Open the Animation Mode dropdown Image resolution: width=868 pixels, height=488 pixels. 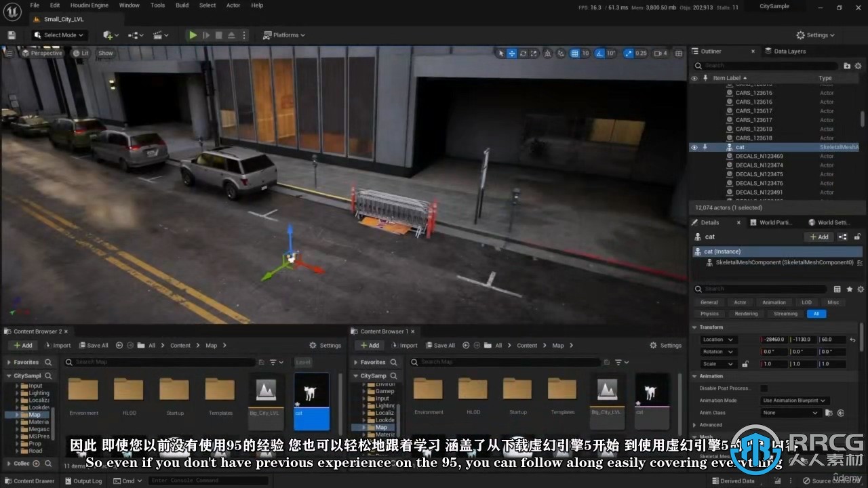[793, 401]
